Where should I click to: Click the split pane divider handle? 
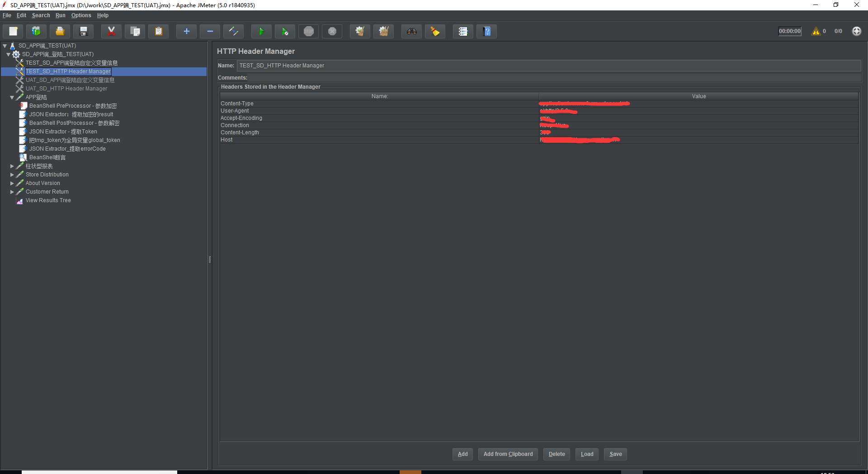pos(210,259)
